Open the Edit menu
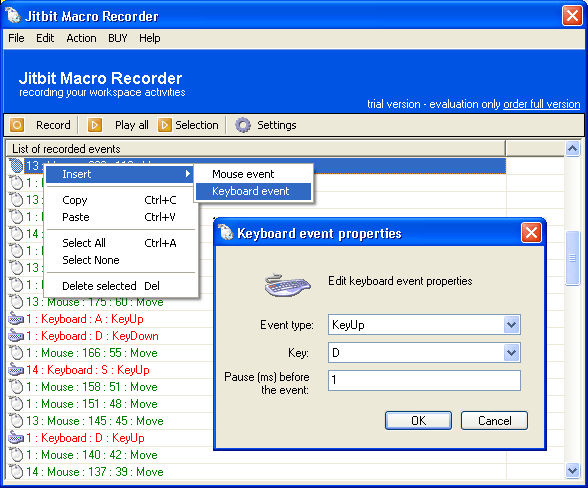The height and width of the screenshot is (488, 588). (45, 38)
